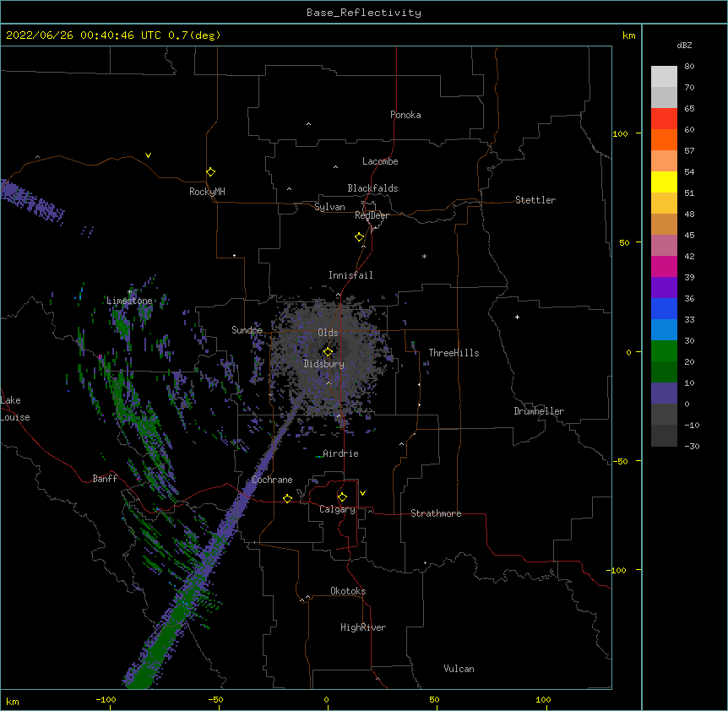Click the km unit label at top right
Image resolution: width=728 pixels, height=711 pixels.
click(628, 35)
